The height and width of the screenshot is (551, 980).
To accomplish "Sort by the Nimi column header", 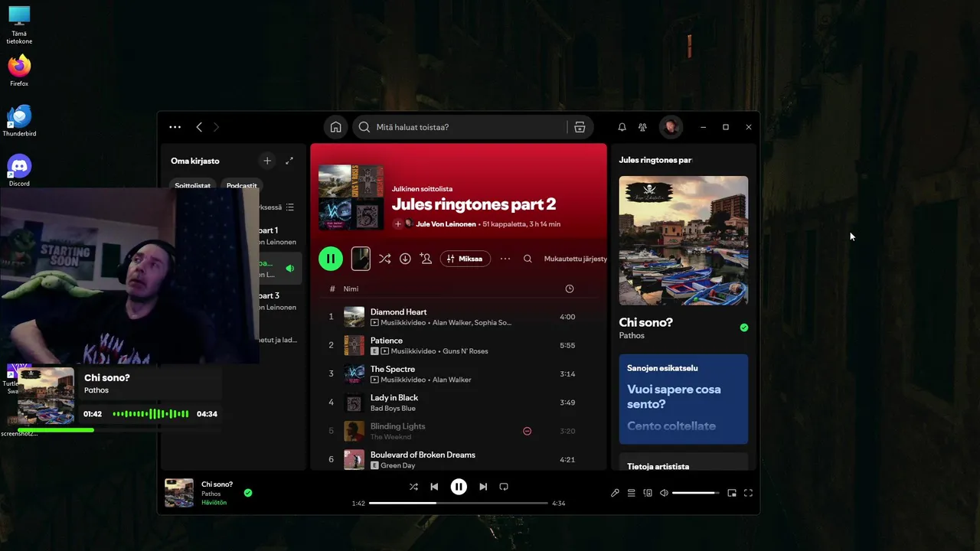I will (x=351, y=289).
